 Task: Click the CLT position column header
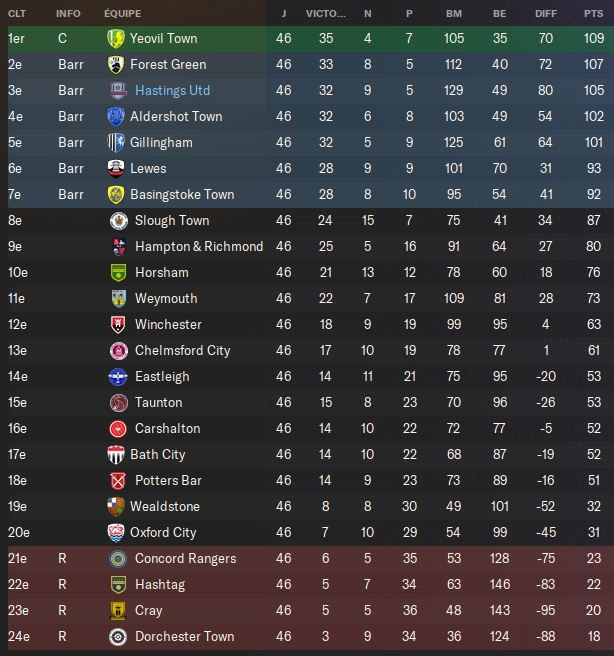click(x=18, y=14)
